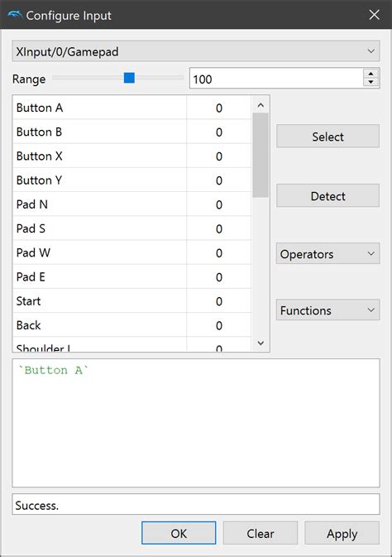
Task: Select the Back input row
Action: tap(131, 325)
